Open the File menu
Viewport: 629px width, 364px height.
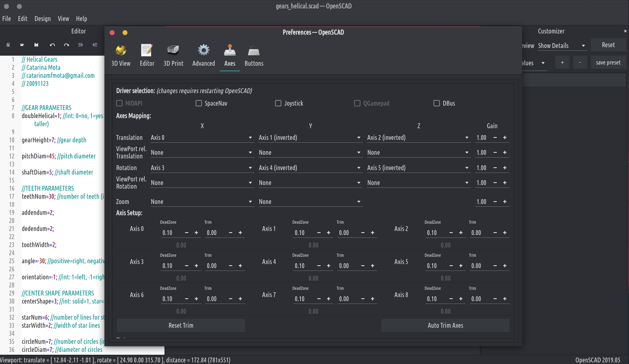point(7,19)
